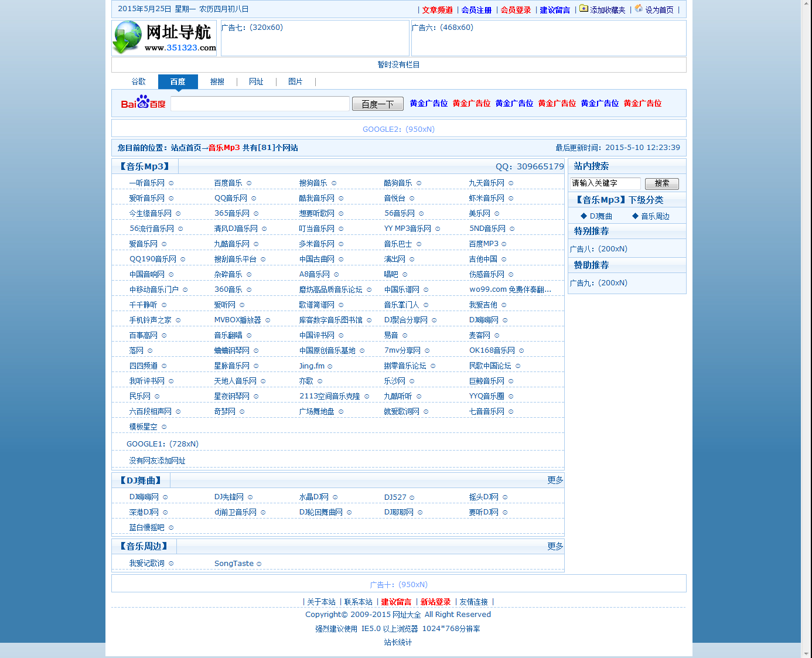Viewport: 812px width, 658px height.
Task: Click the 设为首页 home icon
Action: pyautogui.click(x=638, y=9)
